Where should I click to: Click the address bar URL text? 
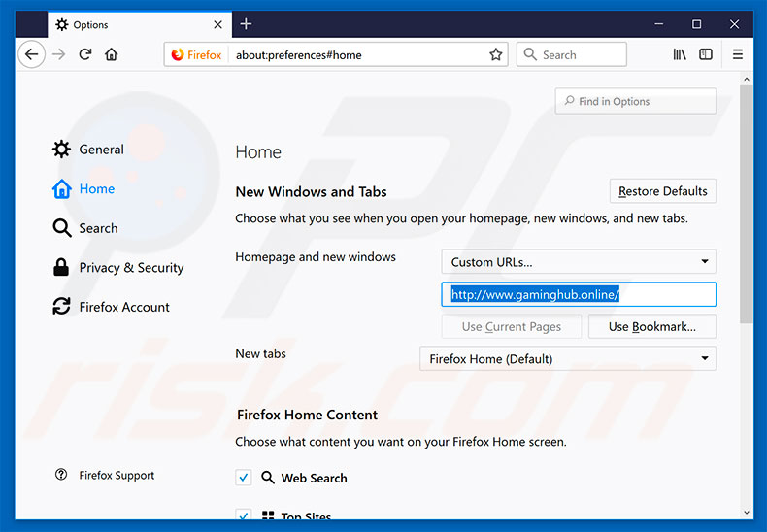[x=298, y=55]
